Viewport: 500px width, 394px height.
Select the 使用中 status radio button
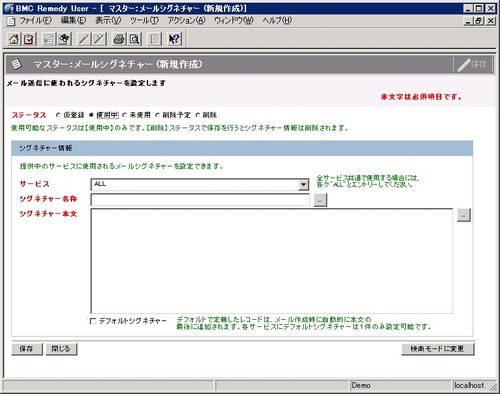tap(91, 115)
